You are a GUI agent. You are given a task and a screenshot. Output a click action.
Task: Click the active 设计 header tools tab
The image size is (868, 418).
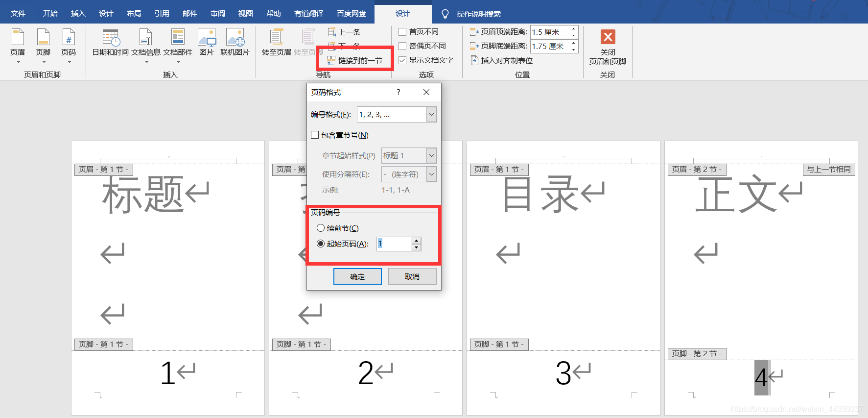point(402,14)
